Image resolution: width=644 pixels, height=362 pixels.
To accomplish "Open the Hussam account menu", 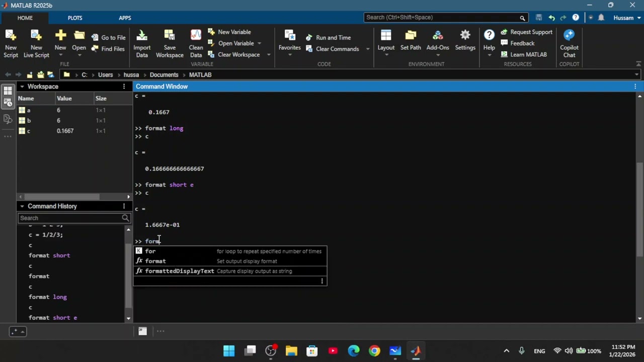I will (x=626, y=18).
